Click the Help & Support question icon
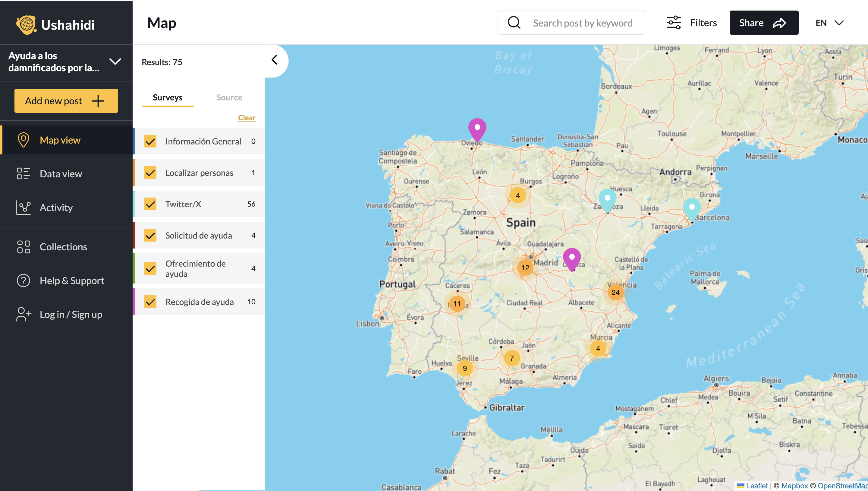Screen dimensions: 868x491 (23, 280)
